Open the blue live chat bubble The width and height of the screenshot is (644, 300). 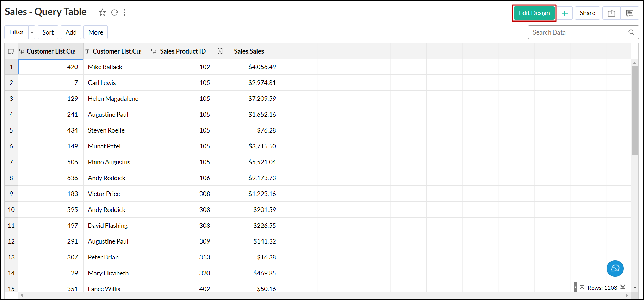click(615, 269)
